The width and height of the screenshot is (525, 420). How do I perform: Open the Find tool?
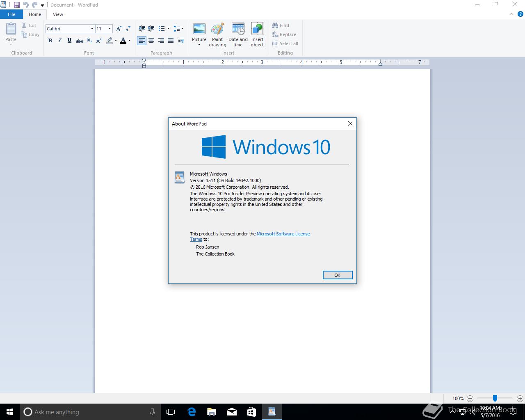click(281, 25)
